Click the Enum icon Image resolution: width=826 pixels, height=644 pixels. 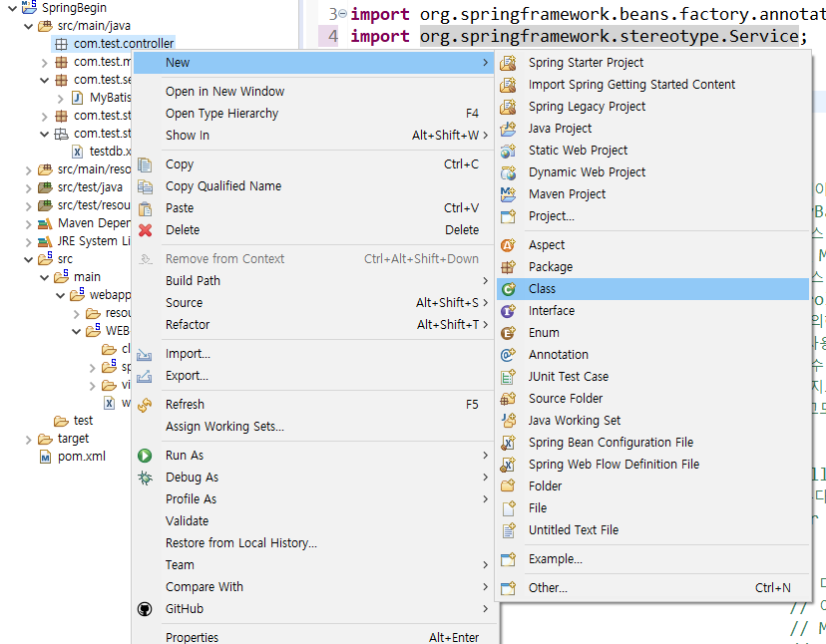508,333
